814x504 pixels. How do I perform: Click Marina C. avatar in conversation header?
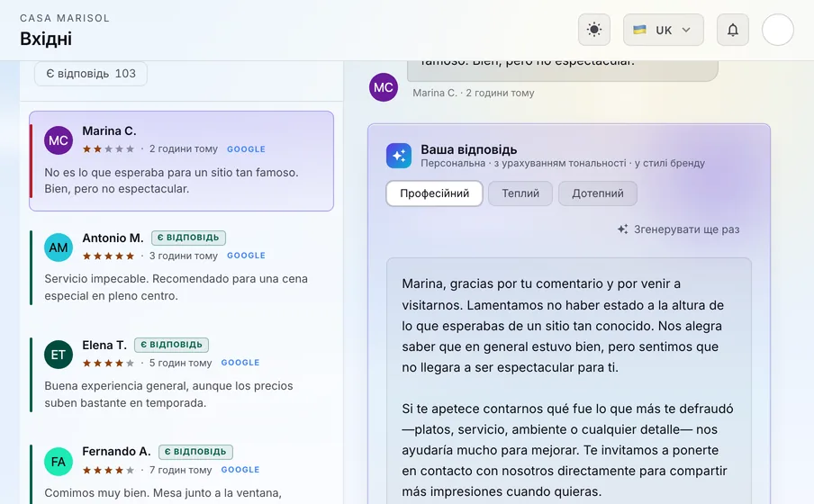[x=383, y=87]
